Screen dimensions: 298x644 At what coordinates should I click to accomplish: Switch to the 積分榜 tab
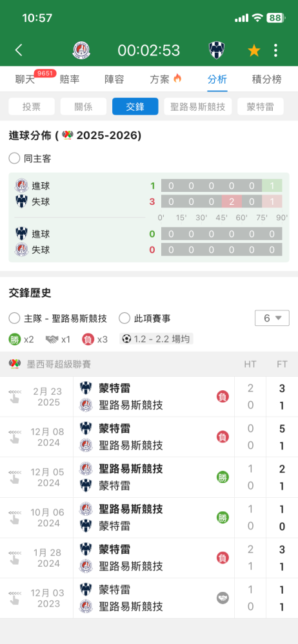267,79
